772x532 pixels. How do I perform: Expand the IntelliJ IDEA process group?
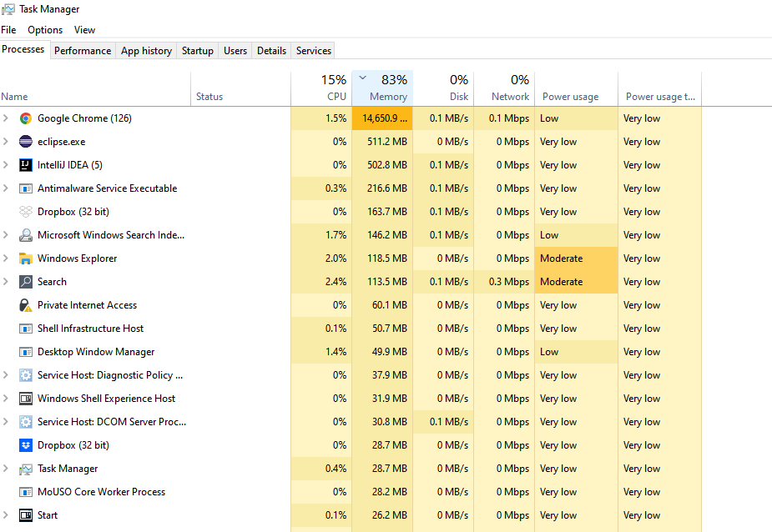[6, 165]
